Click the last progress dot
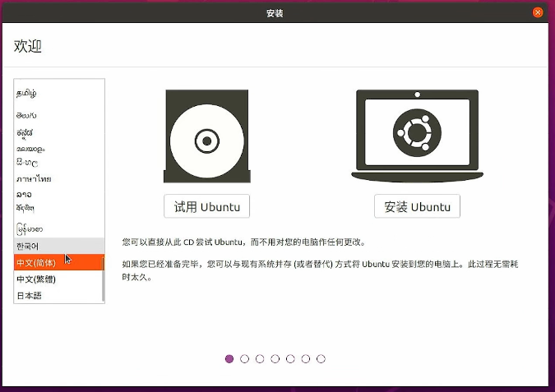This screenshot has width=555, height=392. [x=321, y=359]
